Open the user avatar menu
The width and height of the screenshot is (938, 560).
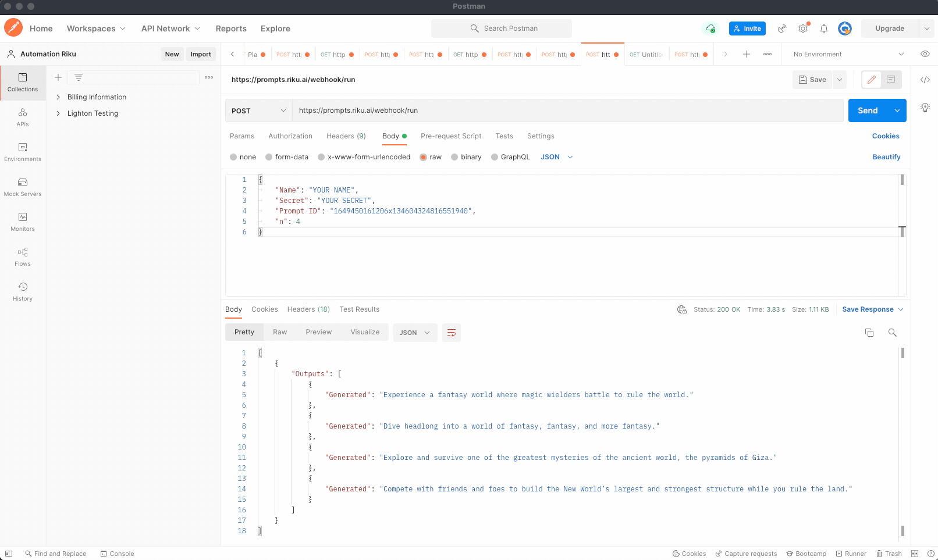pos(845,28)
